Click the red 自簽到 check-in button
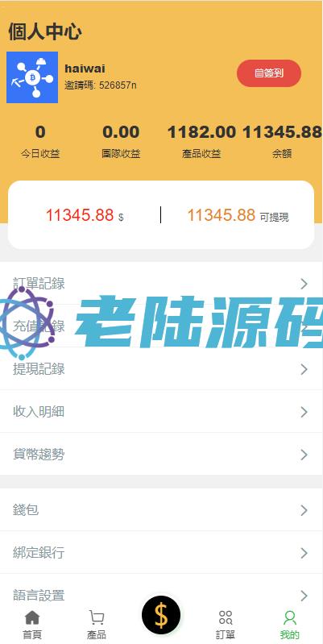Screen dimensions: 323x644 (269, 73)
